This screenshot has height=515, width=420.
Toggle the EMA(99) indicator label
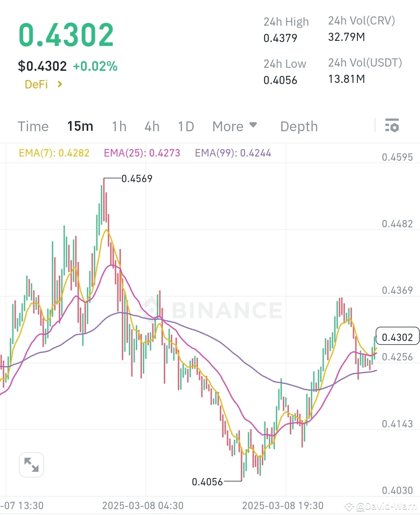click(233, 153)
